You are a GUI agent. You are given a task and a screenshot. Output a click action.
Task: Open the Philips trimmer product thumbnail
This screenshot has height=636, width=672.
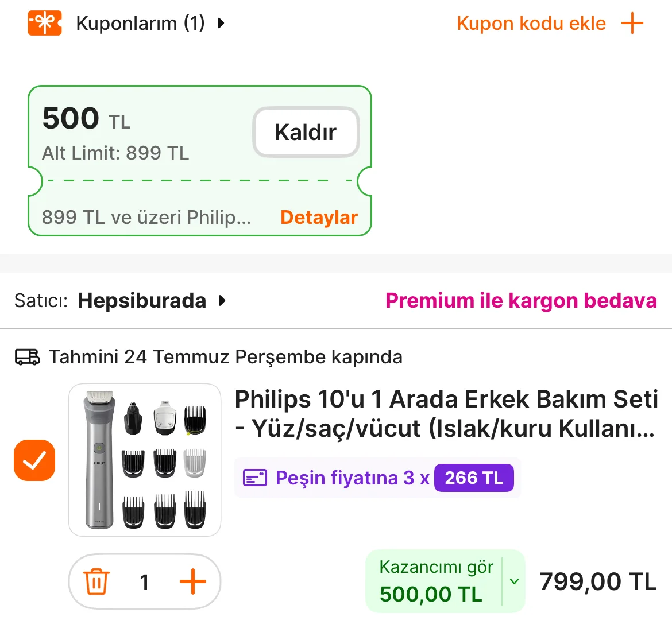145,460
